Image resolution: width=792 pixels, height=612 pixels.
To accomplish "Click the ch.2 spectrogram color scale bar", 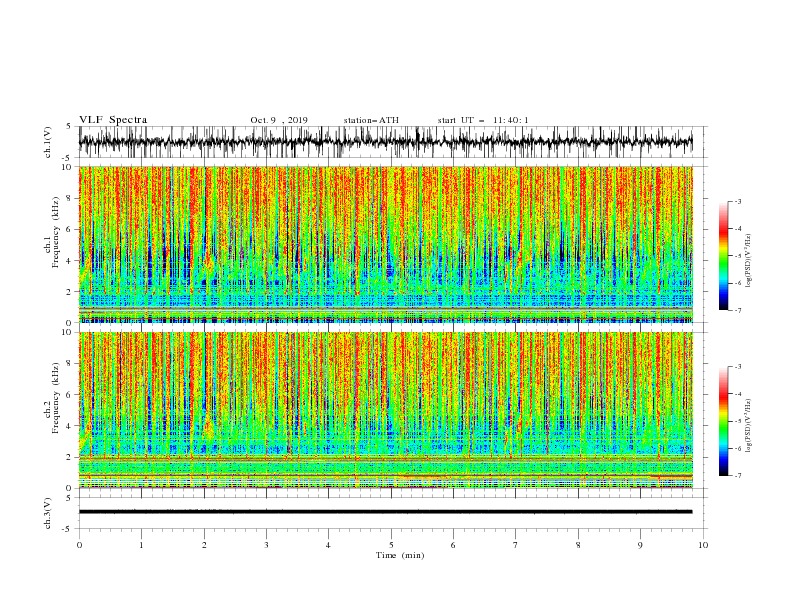I will (x=723, y=421).
